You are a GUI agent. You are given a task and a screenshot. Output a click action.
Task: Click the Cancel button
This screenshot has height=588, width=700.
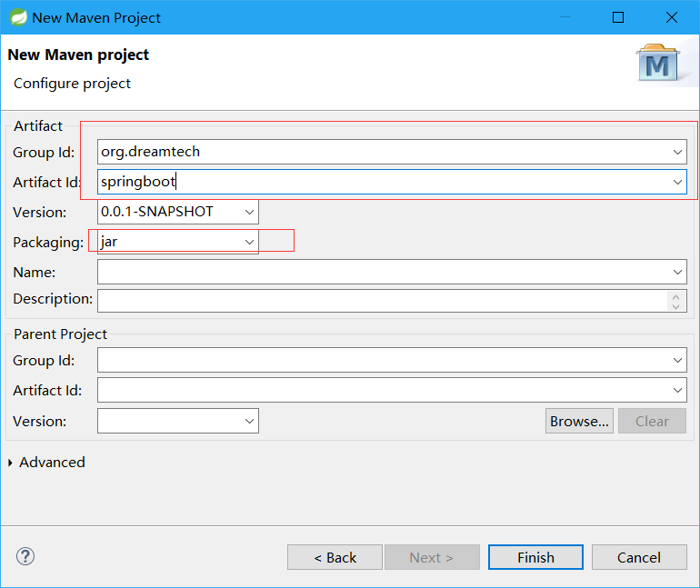(639, 557)
